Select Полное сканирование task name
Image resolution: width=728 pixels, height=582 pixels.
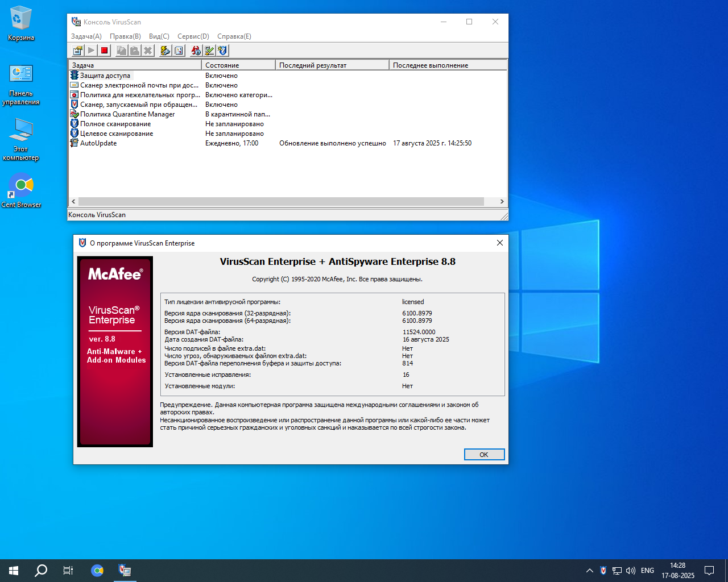point(115,123)
